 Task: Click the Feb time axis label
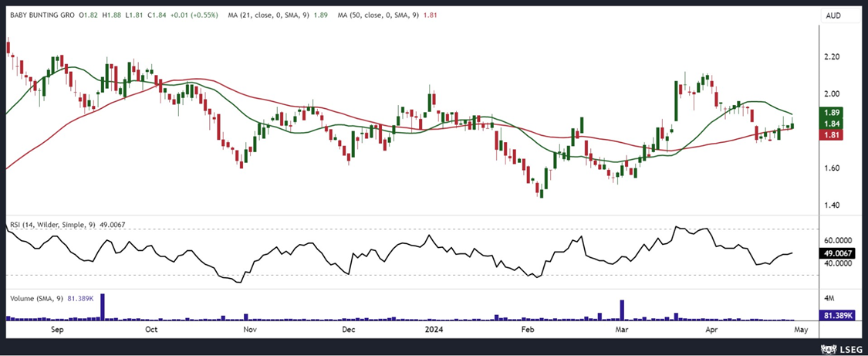click(x=529, y=331)
